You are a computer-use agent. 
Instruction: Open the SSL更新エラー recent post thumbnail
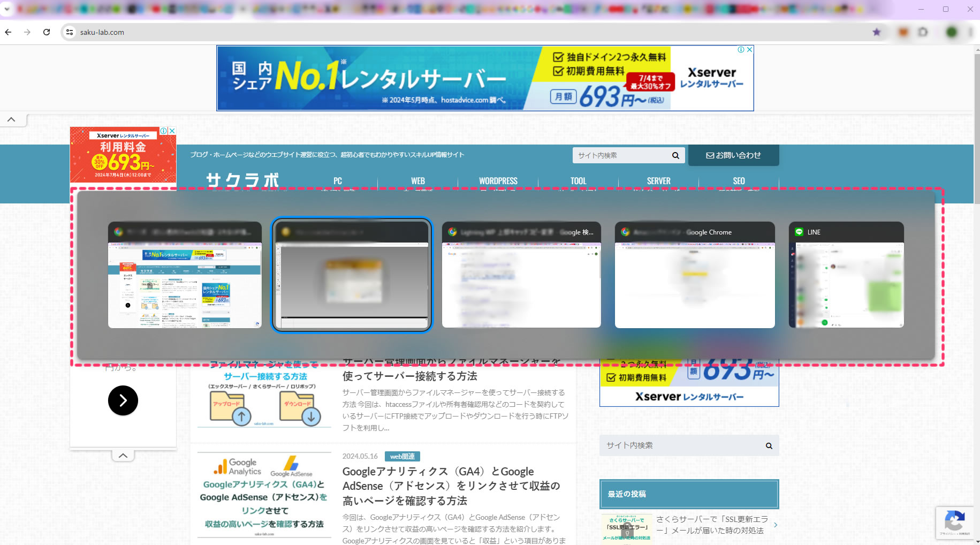pos(627,529)
